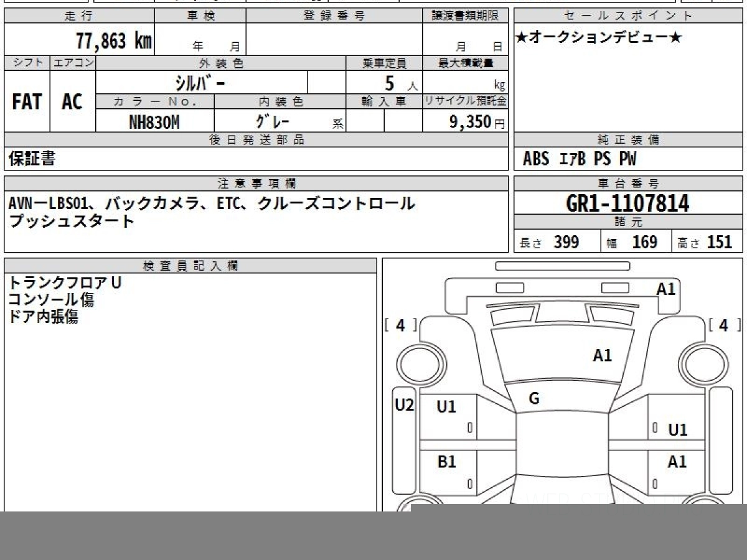
Task: Click the コンソール傷 inspector note
Action: (x=51, y=300)
